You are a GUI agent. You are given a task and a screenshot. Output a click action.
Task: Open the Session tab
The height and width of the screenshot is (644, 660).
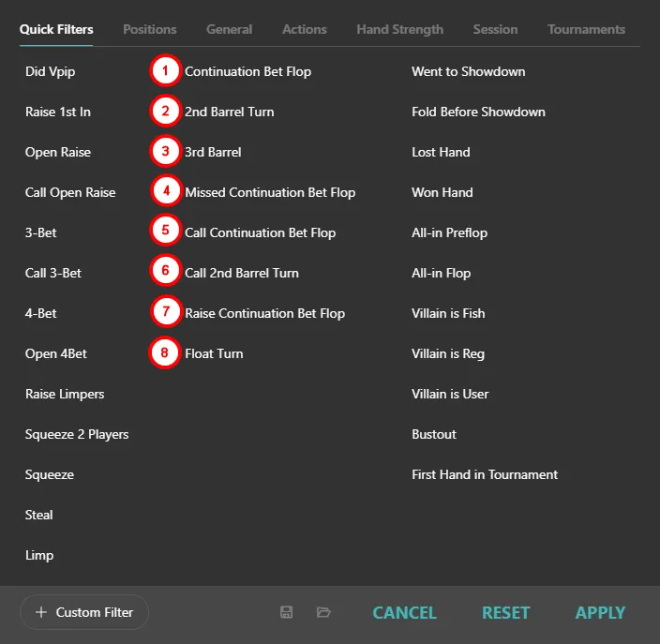click(495, 29)
